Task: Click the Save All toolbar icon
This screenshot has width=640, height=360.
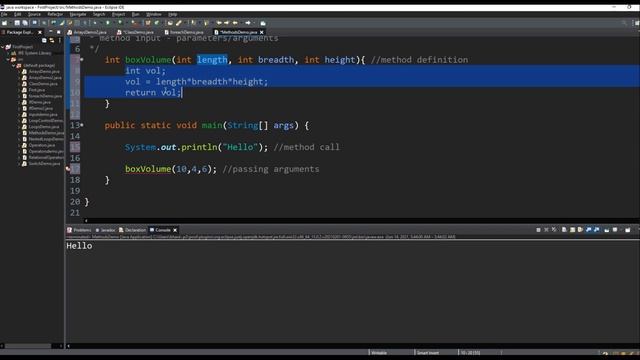Action: (x=25, y=23)
